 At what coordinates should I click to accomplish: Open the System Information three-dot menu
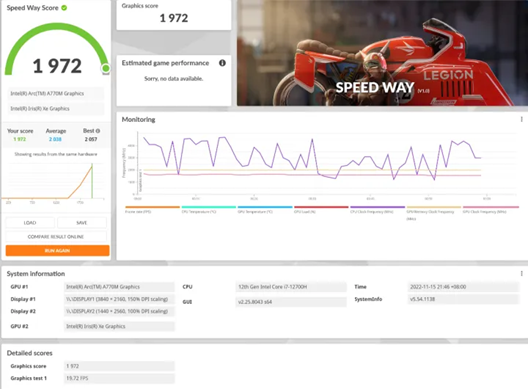click(x=521, y=273)
